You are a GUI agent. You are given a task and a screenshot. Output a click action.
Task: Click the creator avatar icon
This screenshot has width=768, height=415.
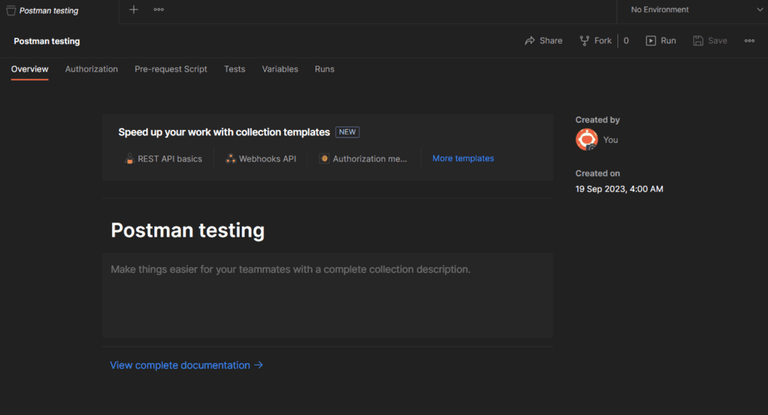point(587,140)
